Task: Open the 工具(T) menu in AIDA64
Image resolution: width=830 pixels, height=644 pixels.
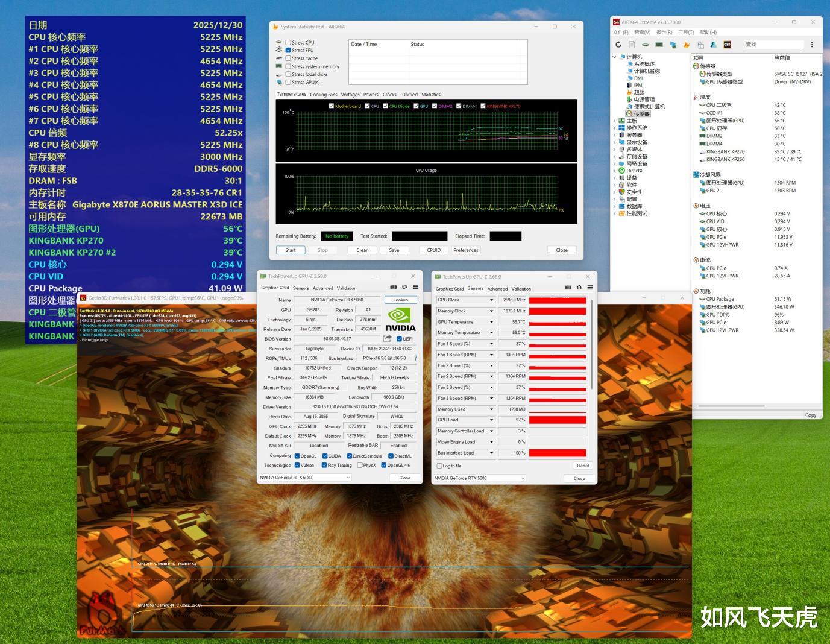Action: (x=686, y=33)
